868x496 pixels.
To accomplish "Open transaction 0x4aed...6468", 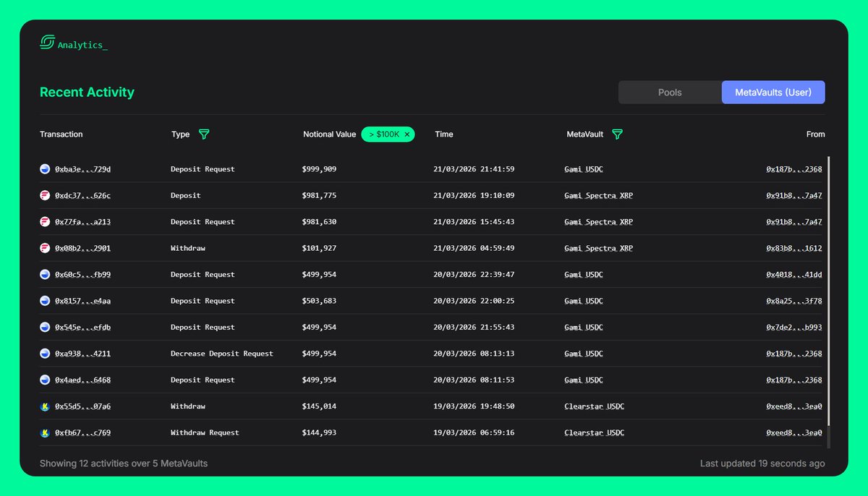I will tap(82, 380).
